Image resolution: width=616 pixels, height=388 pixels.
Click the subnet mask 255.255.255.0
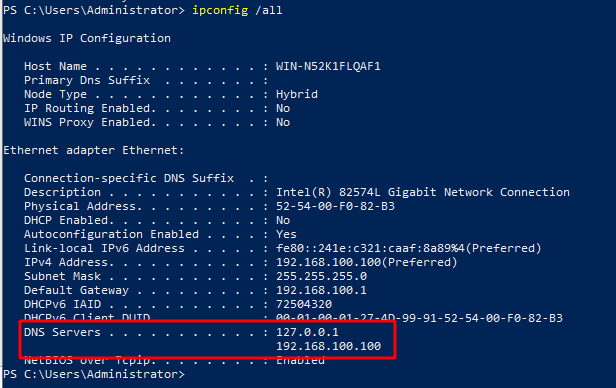(x=321, y=276)
